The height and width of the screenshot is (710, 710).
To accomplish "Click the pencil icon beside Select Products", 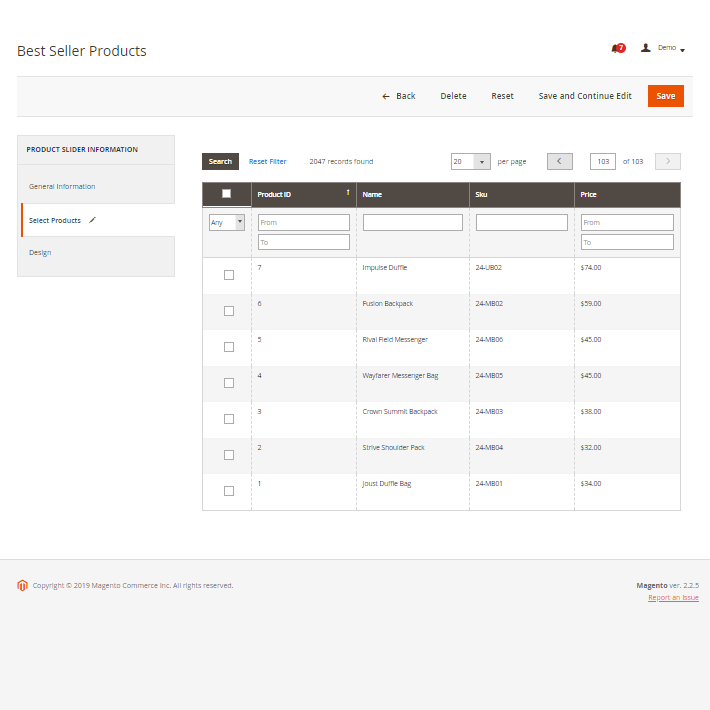I will pos(93,220).
